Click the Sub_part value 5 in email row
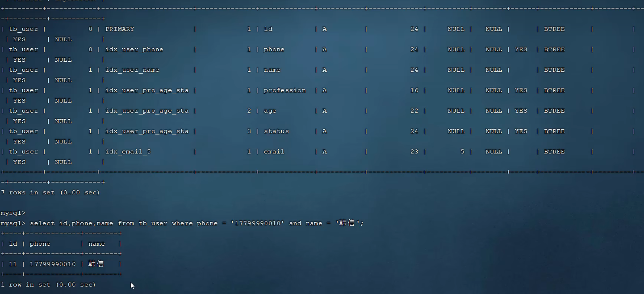The width and height of the screenshot is (644, 294). tap(462, 152)
